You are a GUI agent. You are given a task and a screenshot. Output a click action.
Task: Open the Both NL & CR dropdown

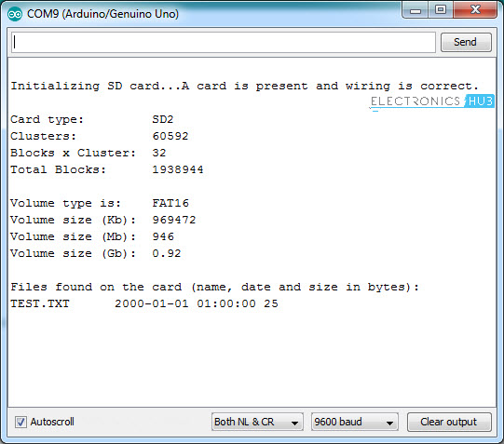[x=257, y=422]
